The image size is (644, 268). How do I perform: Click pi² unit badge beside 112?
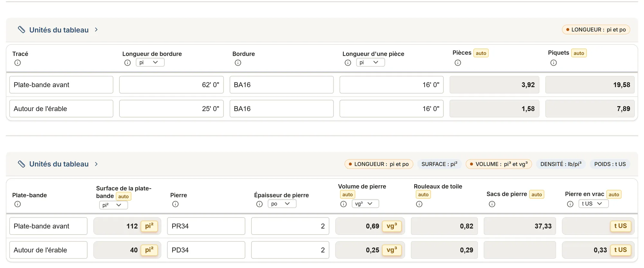(x=149, y=226)
